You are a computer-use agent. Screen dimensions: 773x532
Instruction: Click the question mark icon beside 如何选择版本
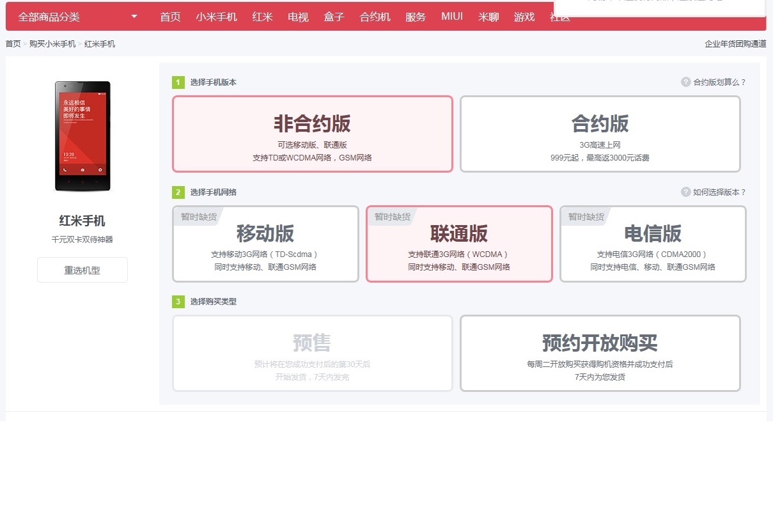(x=686, y=192)
